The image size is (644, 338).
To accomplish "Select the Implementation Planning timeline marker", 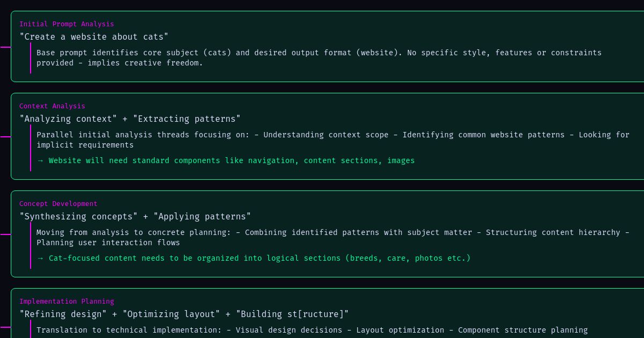I will coord(5,327).
